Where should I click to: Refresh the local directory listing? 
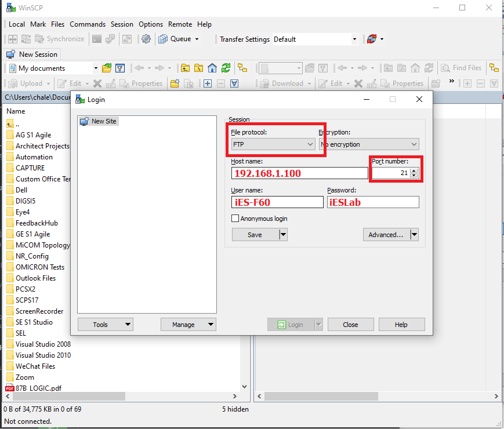[226, 68]
